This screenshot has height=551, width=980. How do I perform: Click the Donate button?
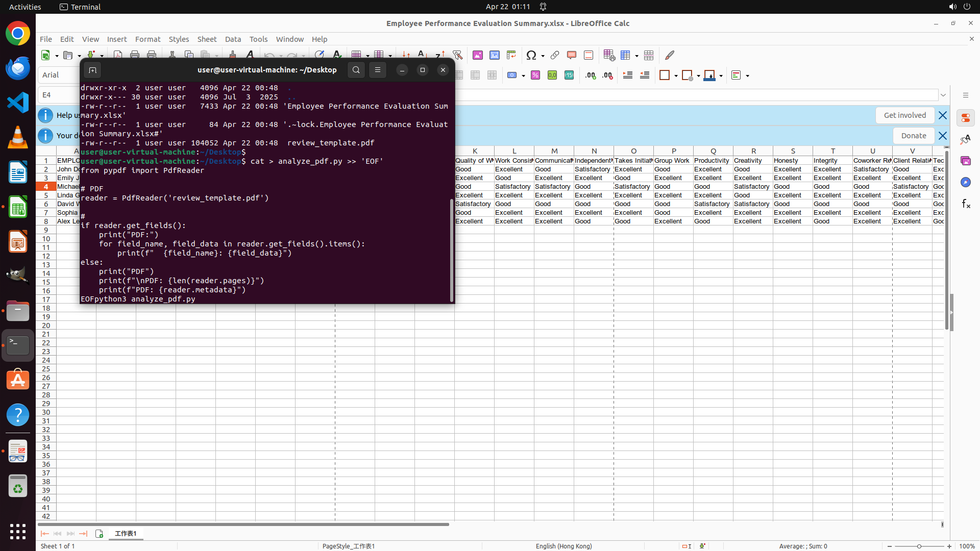pos(913,136)
